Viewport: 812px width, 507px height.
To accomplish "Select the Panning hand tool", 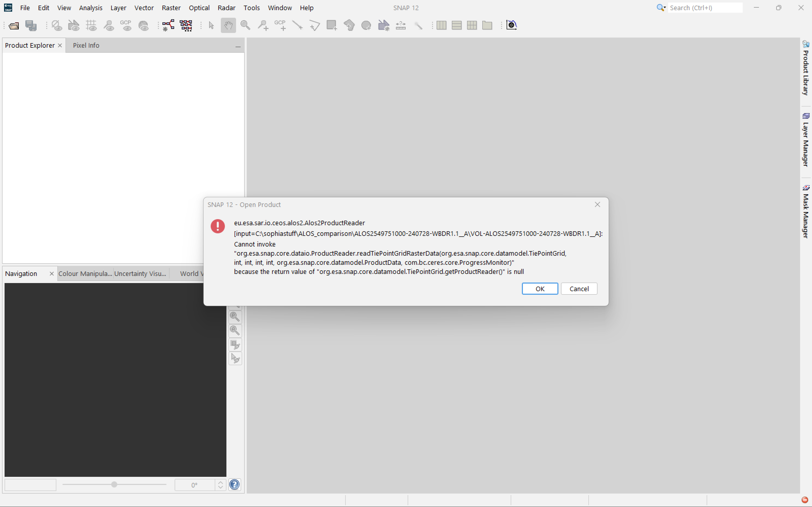I will [228, 25].
